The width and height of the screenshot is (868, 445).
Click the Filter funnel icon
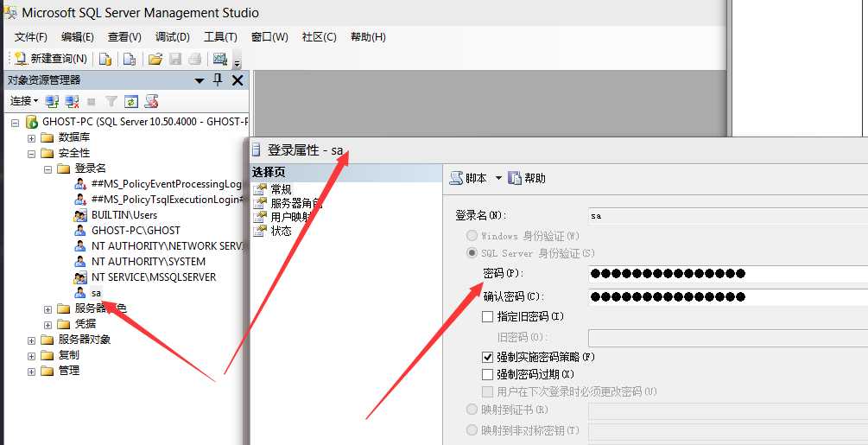pyautogui.click(x=111, y=101)
